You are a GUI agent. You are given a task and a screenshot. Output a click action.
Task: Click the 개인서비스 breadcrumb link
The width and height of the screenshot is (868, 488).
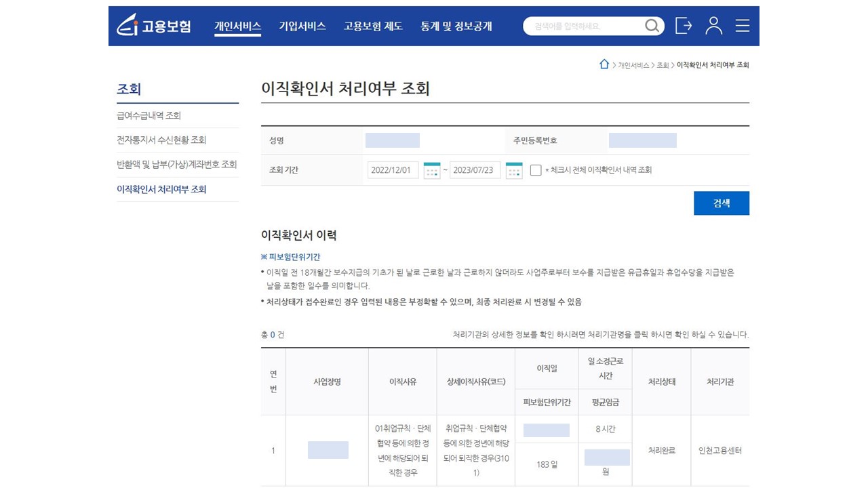click(x=633, y=65)
